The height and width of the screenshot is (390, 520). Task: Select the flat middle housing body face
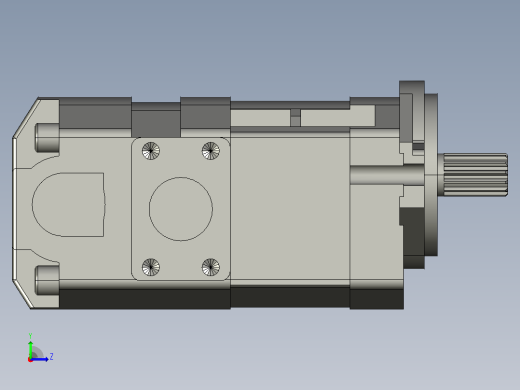(x=290, y=208)
